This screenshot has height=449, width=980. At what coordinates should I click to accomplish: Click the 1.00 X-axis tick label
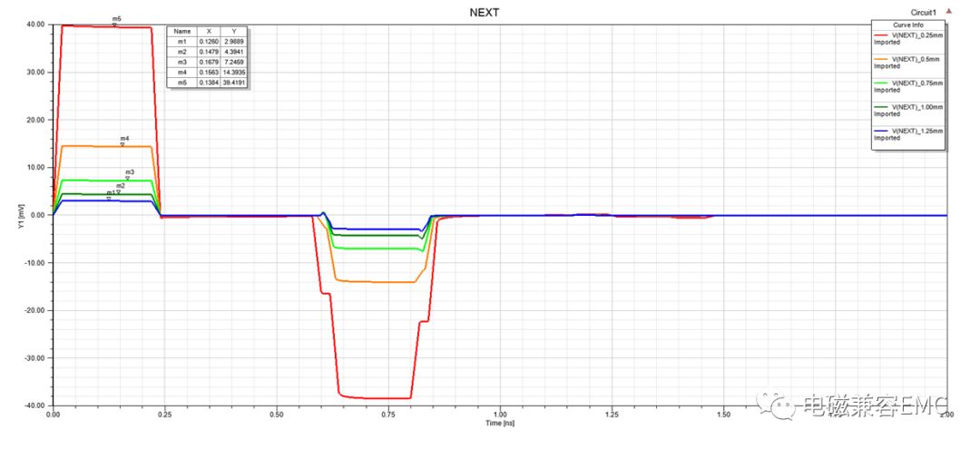click(500, 414)
